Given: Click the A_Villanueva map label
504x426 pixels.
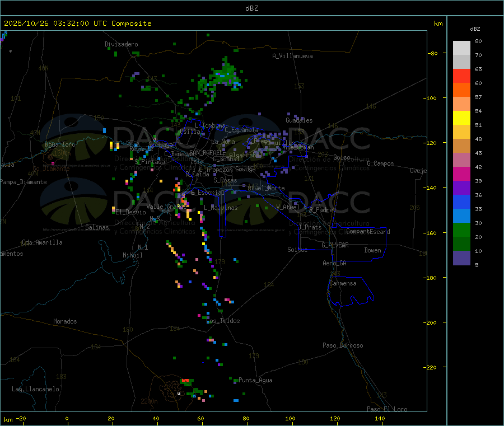Looking at the screenshot, I should tap(292, 56).
